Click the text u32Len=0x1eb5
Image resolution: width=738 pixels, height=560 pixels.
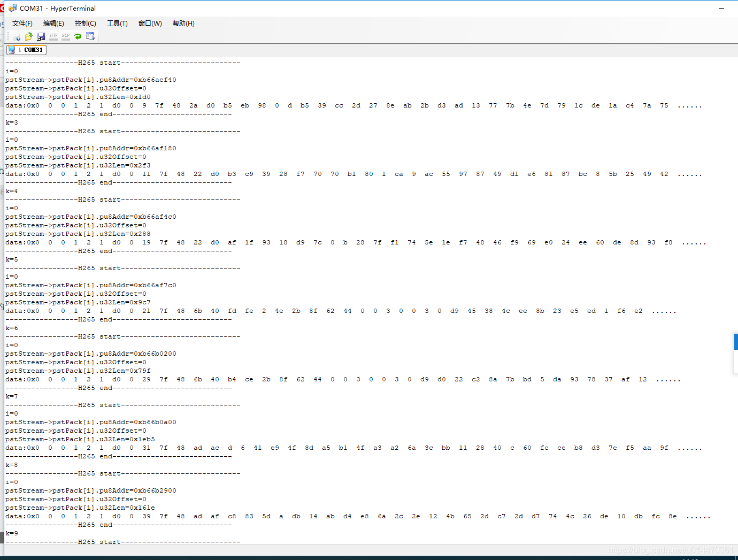click(127, 439)
